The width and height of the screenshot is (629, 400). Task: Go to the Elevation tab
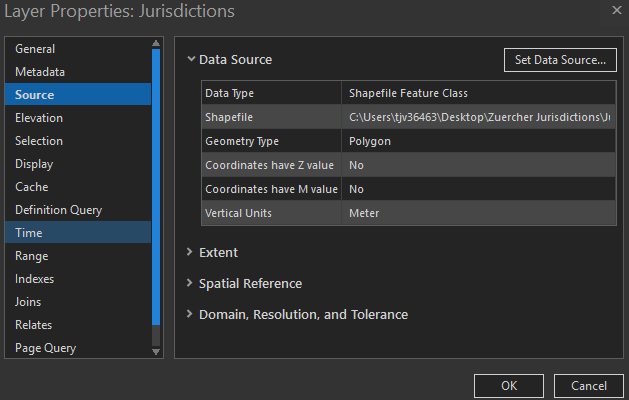(x=39, y=118)
